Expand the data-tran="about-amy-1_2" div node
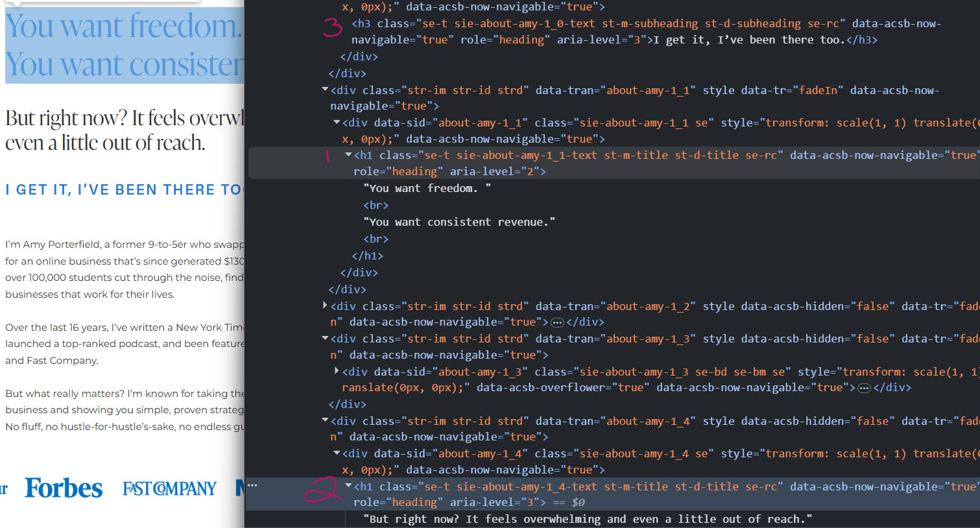The height and width of the screenshot is (528, 980). point(325,305)
